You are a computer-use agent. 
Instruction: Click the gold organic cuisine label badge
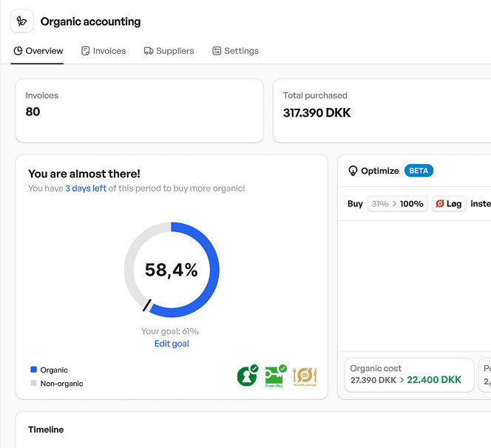(x=305, y=376)
